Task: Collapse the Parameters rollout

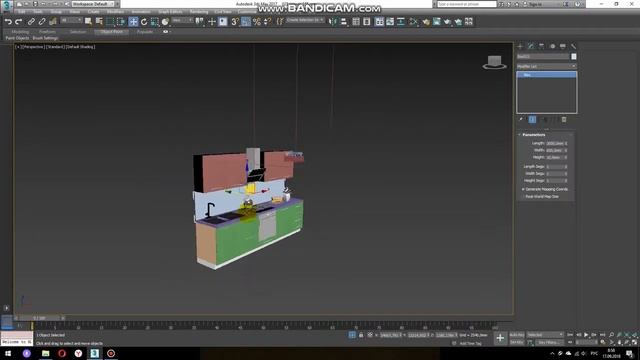Action: coord(534,135)
